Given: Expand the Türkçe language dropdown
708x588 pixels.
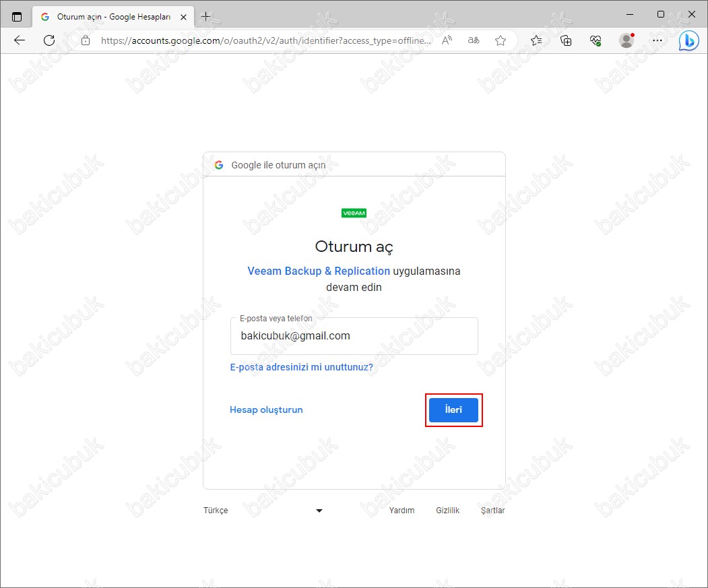Looking at the screenshot, I should pos(263,511).
